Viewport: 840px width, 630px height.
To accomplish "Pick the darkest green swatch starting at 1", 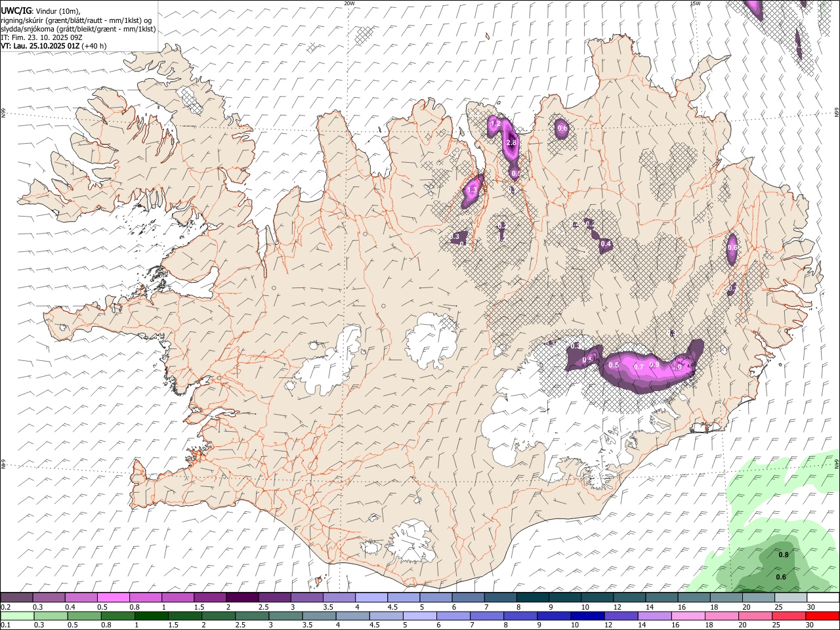I will [152, 616].
